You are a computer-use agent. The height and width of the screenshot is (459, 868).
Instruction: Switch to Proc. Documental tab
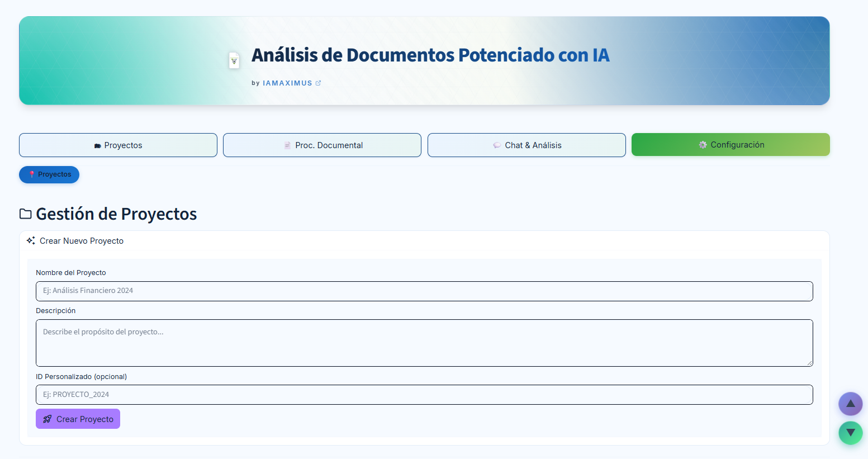tap(322, 145)
